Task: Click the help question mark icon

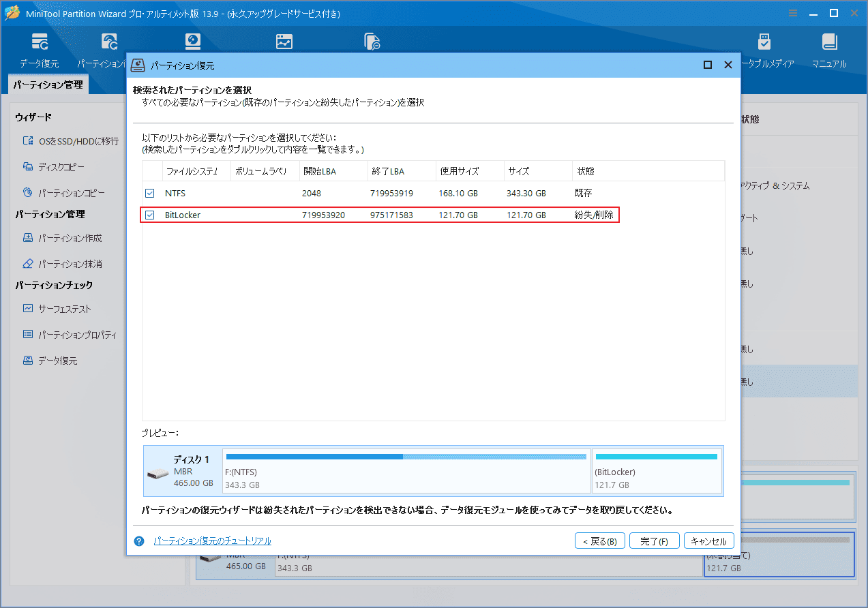Action: tap(139, 541)
